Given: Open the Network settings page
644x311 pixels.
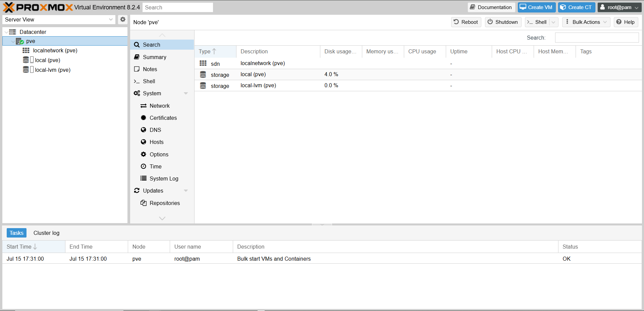Looking at the screenshot, I should tap(159, 106).
